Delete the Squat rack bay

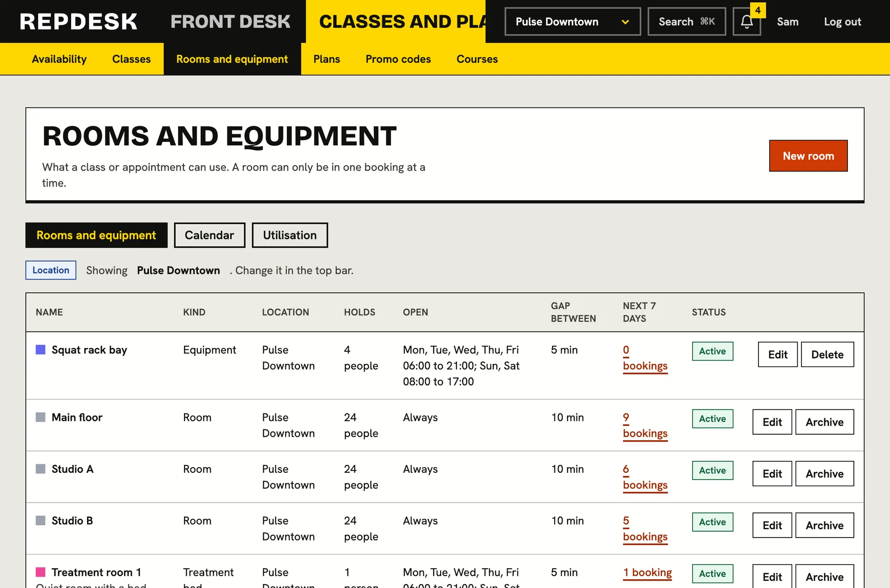coord(827,355)
